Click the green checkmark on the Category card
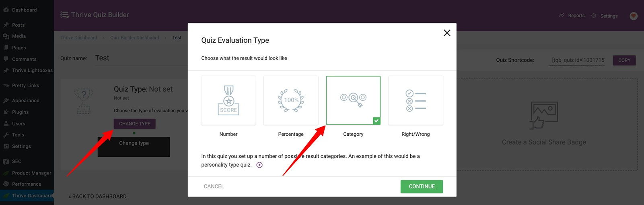 [x=377, y=121]
